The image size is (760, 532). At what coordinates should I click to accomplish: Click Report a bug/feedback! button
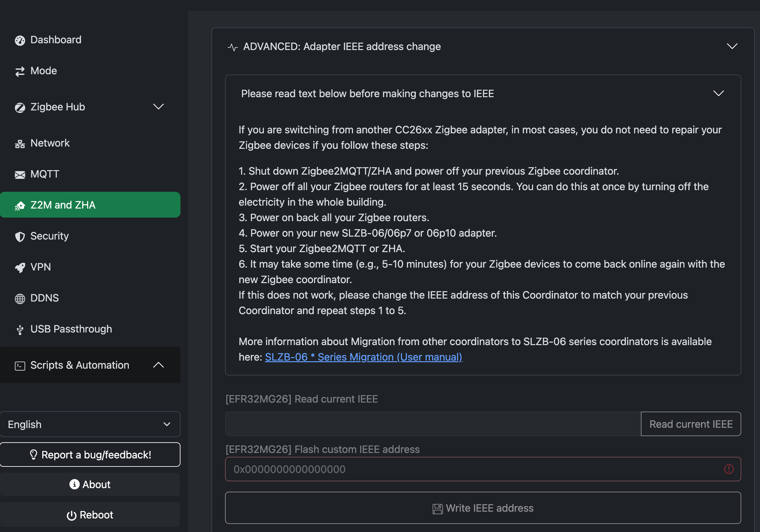(x=90, y=455)
